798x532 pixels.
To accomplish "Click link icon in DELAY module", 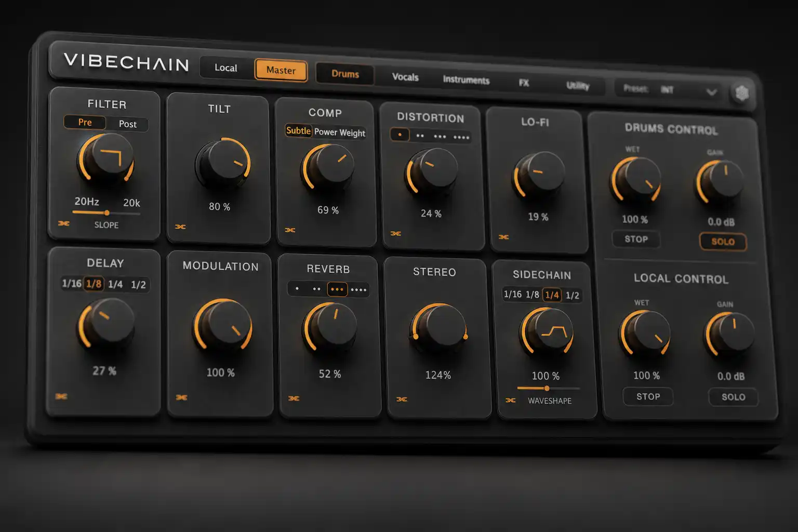I will pos(61,396).
